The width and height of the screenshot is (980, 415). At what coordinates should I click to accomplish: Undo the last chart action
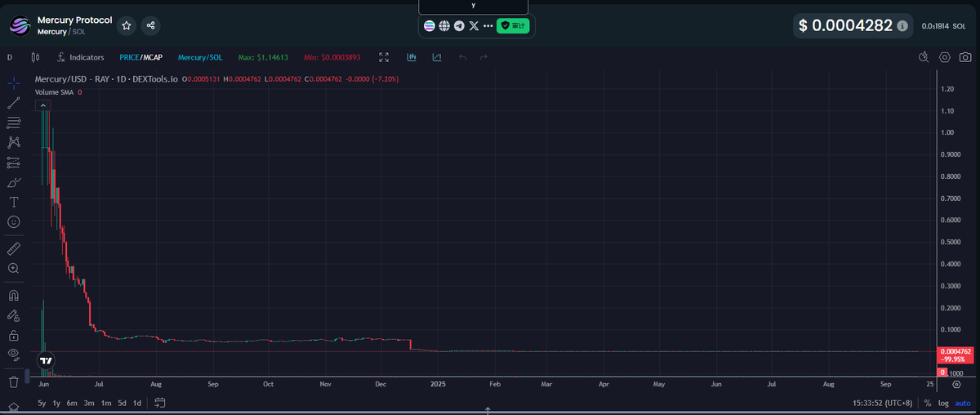tap(463, 57)
